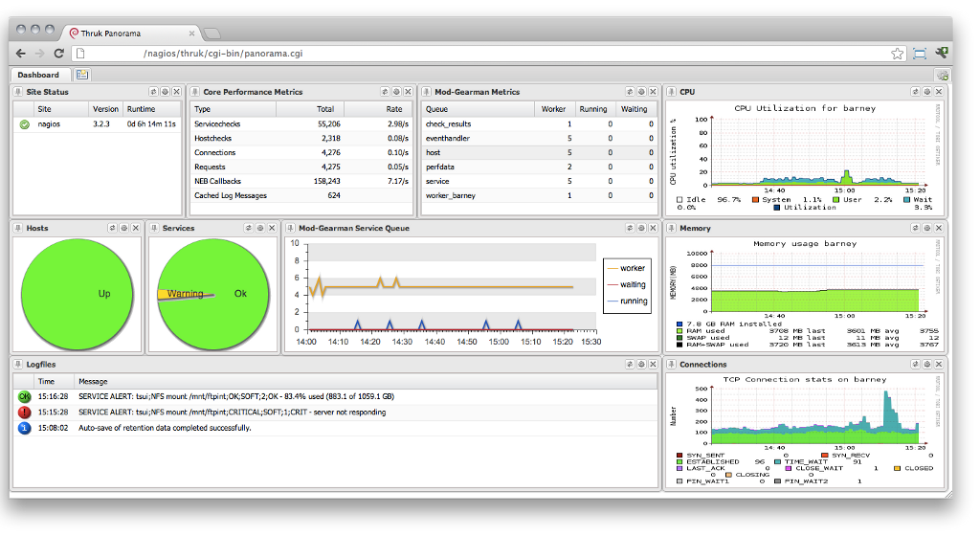
Task: Pin the Site Status panel
Action: click(18, 92)
